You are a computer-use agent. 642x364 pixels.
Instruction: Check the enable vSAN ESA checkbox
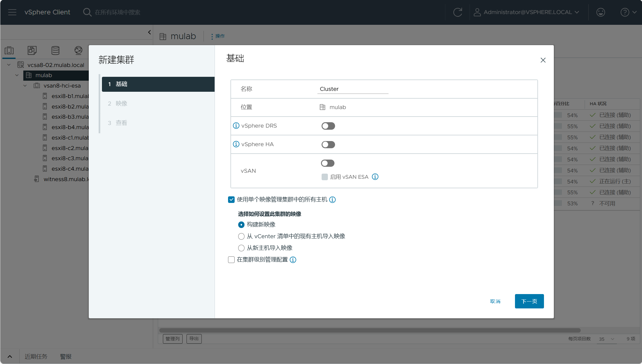325,177
